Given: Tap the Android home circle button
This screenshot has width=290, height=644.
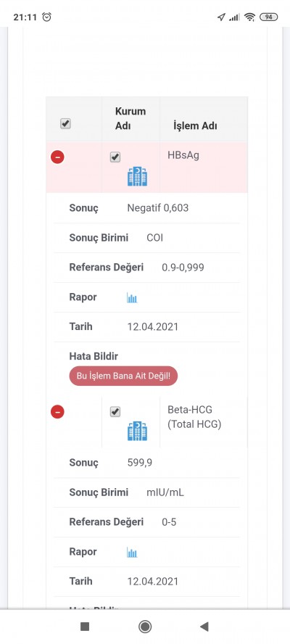Looking at the screenshot, I should 145,627.
